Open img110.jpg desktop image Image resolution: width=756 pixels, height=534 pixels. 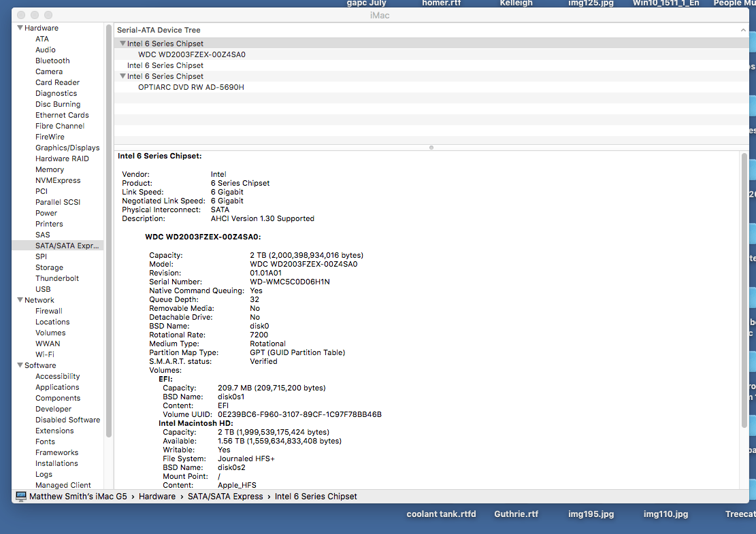tap(665, 514)
